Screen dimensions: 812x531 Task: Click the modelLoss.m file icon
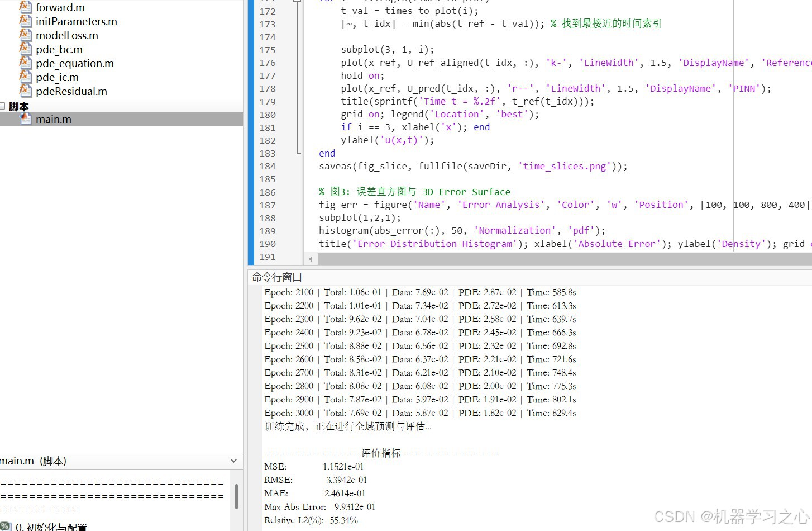(x=25, y=35)
